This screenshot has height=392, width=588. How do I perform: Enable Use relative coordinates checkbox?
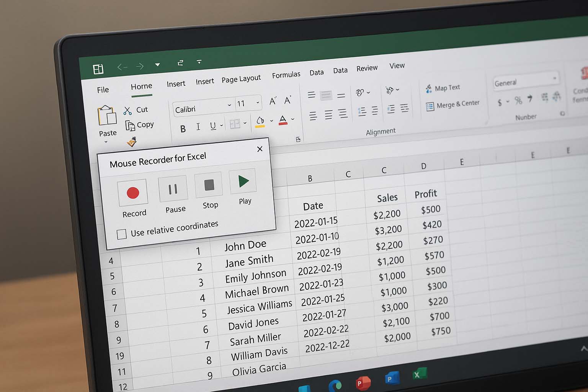122,234
